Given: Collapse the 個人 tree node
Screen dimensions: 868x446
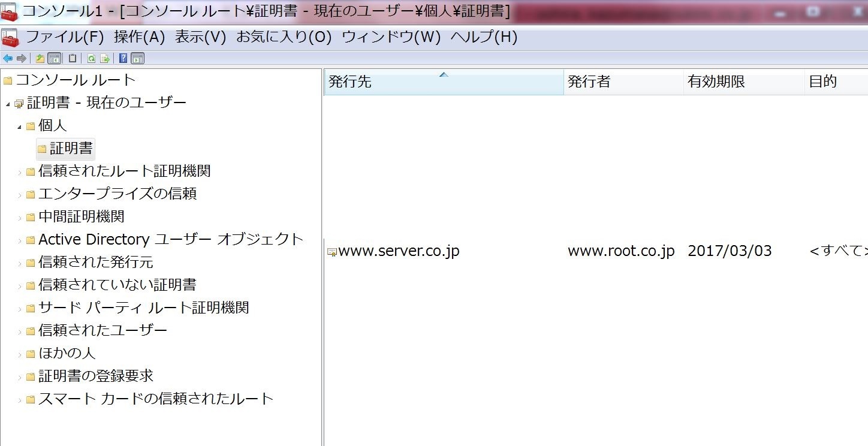Looking at the screenshot, I should click(x=19, y=126).
